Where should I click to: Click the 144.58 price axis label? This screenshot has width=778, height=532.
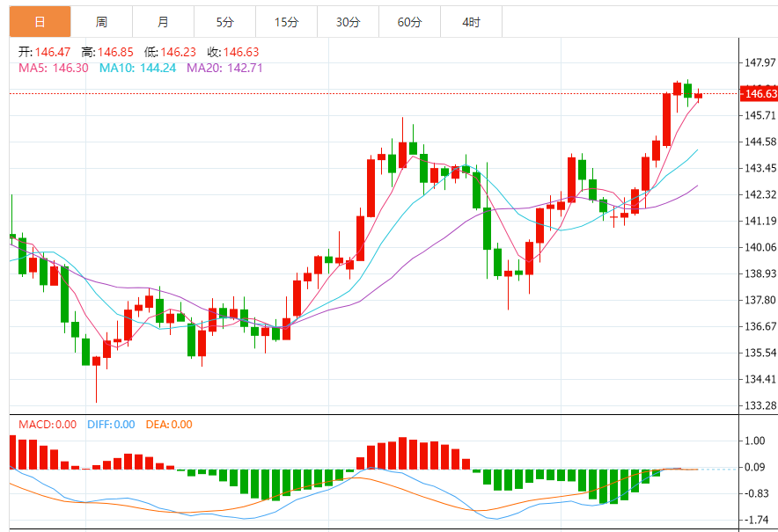(760, 142)
